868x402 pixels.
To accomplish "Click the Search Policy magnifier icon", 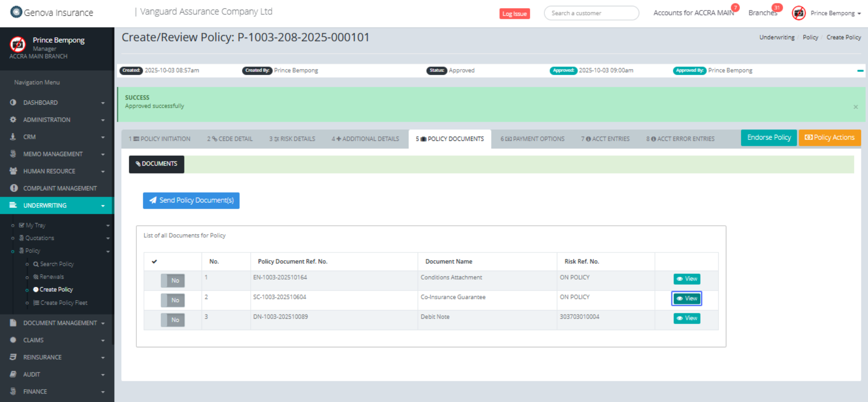I will pos(36,264).
